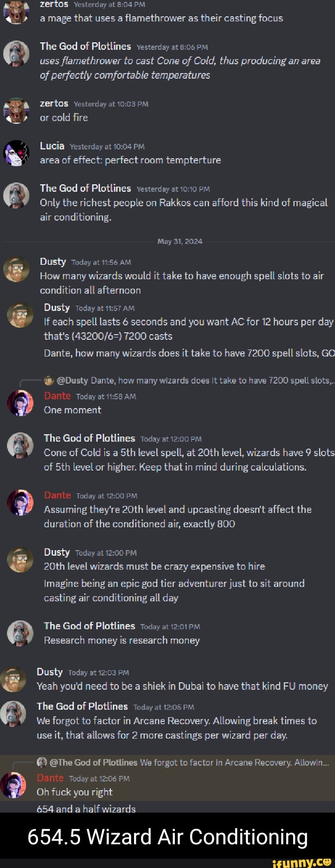The width and height of the screenshot is (335, 868).
Task: Select Dante's avatar beside "Assuming they're 20th level"
Action: [20, 503]
